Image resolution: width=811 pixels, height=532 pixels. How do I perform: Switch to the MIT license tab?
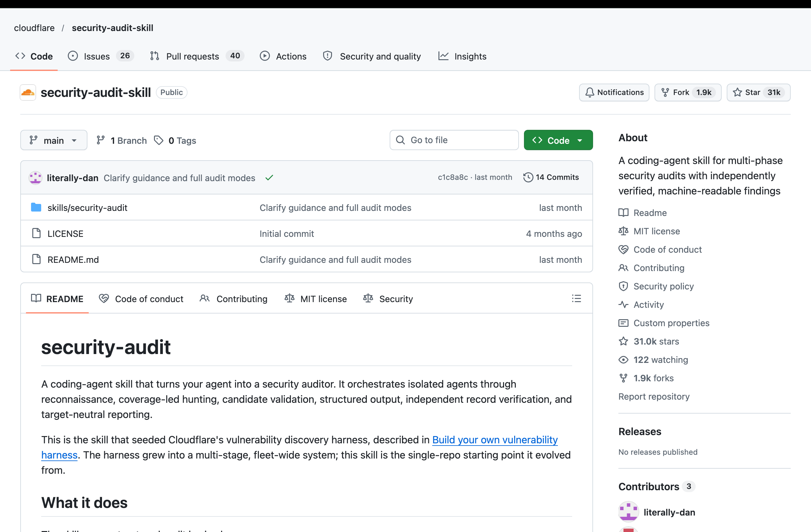coord(316,298)
